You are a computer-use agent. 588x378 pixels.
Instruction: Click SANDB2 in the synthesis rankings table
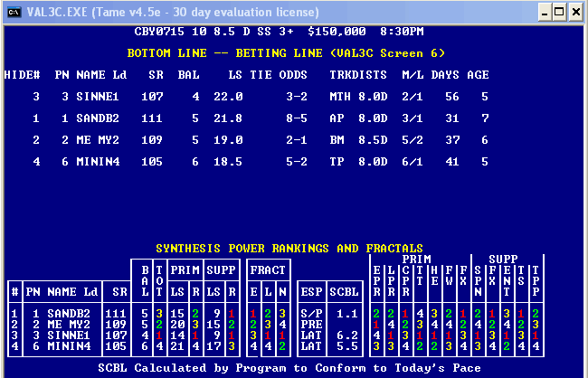coord(69,314)
